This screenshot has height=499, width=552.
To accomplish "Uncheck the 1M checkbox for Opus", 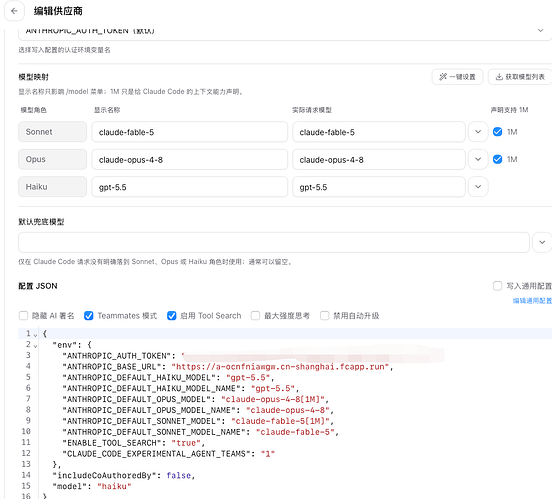I will (497, 159).
